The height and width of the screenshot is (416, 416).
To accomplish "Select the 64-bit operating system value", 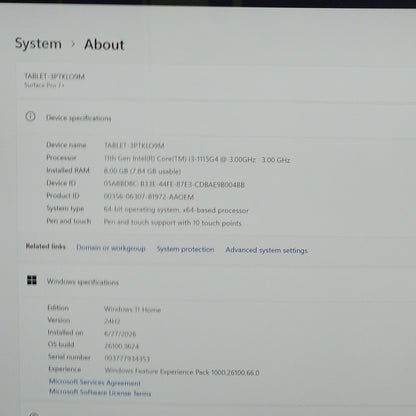I will 176,210.
